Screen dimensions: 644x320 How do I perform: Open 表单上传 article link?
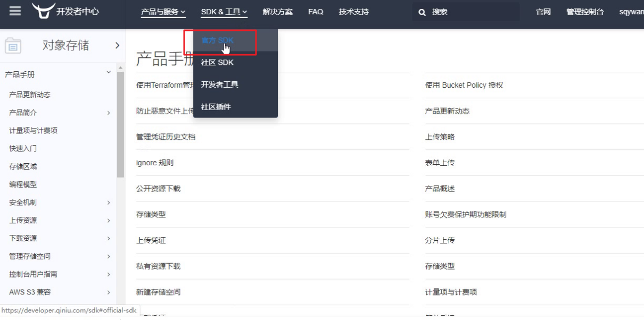pos(440,163)
